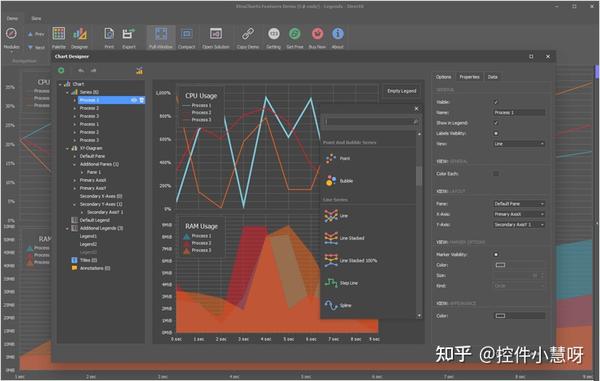
Task: Open appearance Color swatch
Action: click(501, 316)
